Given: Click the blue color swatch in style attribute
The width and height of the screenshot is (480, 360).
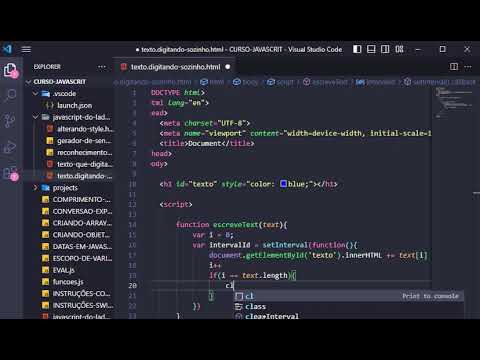Looking at the screenshot, I should (x=283, y=184).
